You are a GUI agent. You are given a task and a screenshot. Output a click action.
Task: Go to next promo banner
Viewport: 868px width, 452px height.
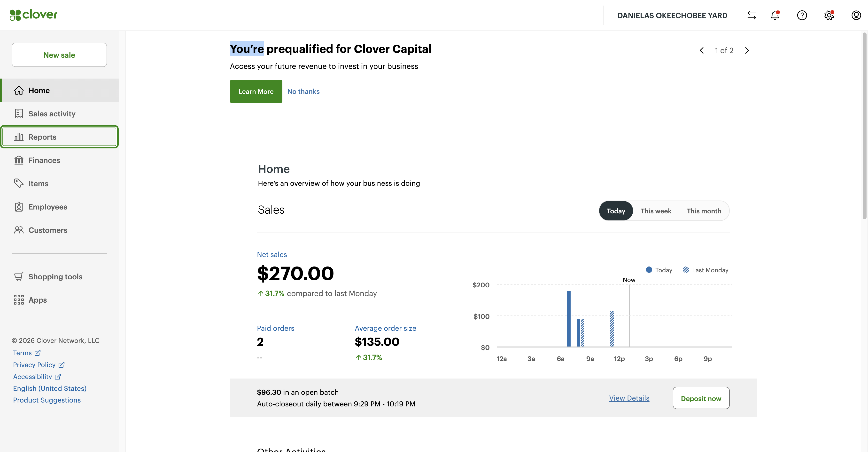pyautogui.click(x=747, y=51)
